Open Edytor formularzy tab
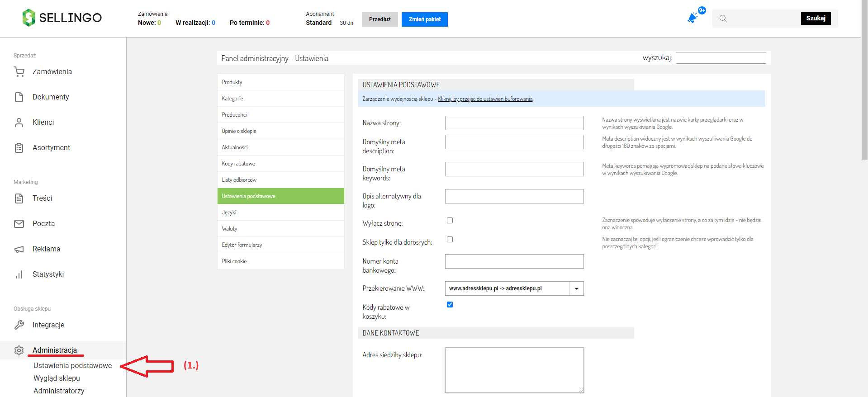 coord(281,245)
